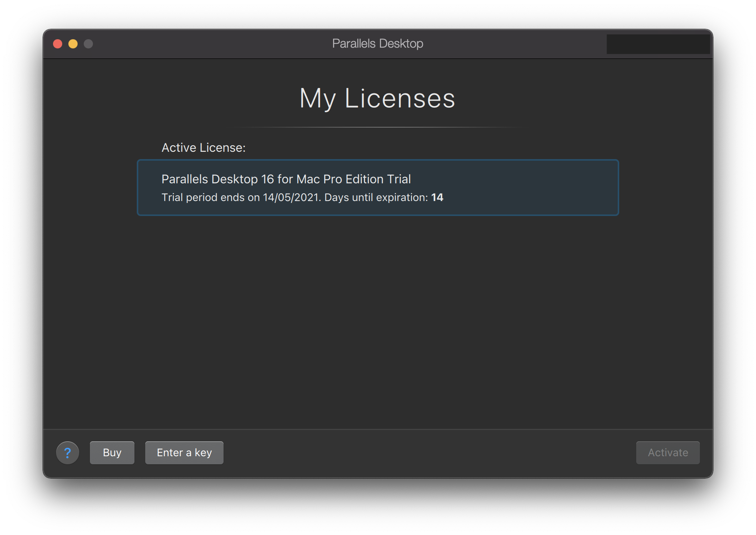
Task: Click the 'My Licenses' heading
Action: [x=378, y=98]
